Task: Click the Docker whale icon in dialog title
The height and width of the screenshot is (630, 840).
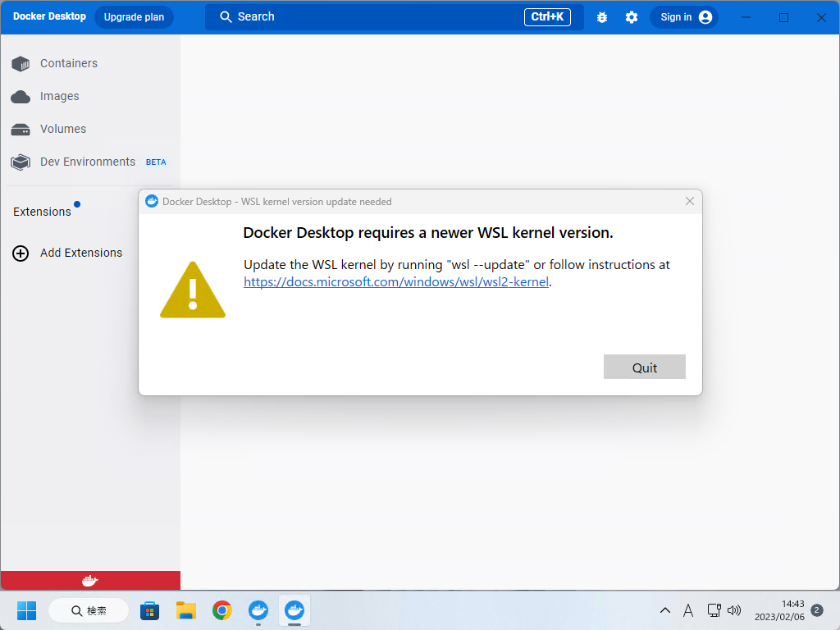Action: 152,202
